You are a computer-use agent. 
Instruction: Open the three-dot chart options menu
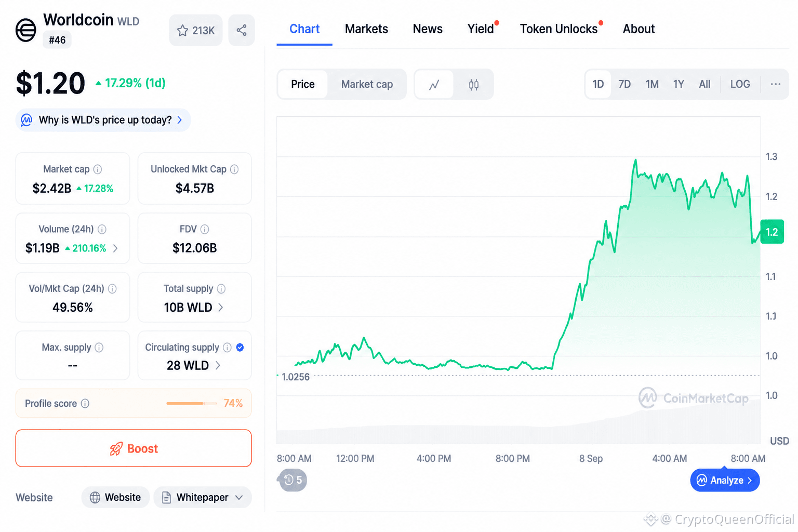click(776, 84)
